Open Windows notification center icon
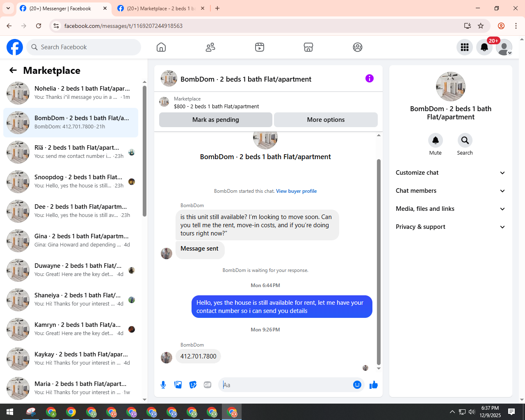Screen dimensions: 525x420 (x=511, y=412)
